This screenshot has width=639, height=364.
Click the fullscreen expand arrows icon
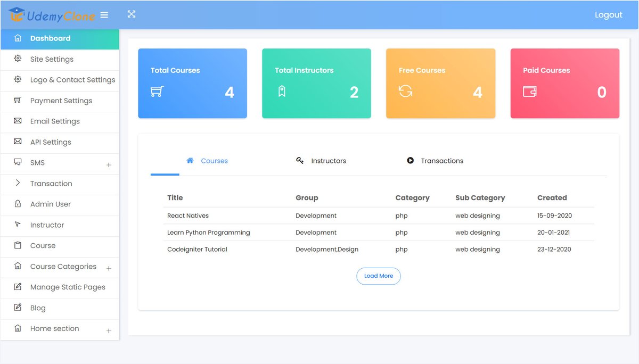(132, 14)
